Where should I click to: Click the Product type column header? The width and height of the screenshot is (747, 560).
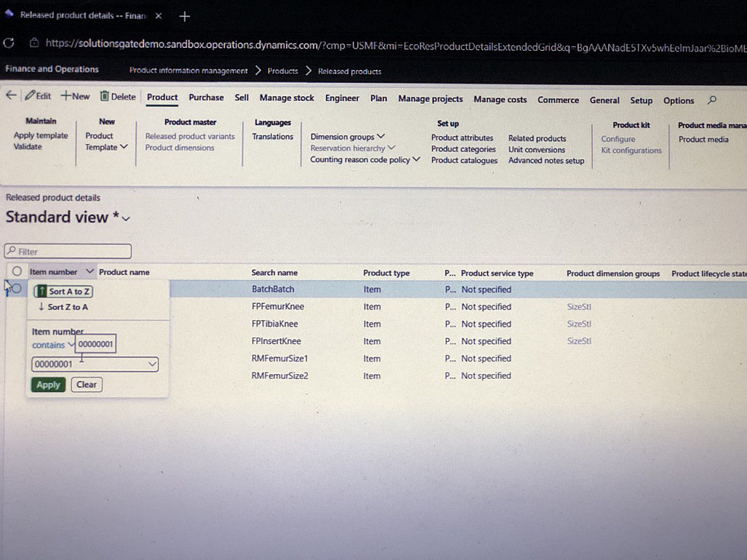(x=386, y=273)
